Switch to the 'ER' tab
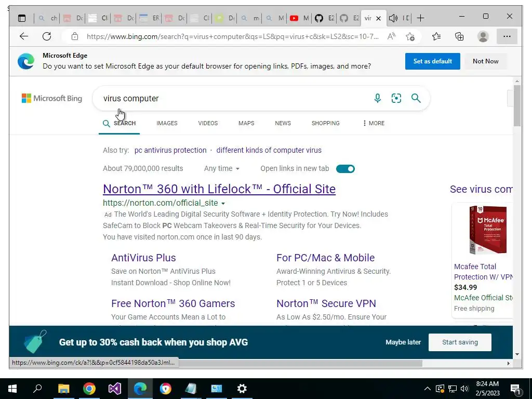 pos(149,18)
